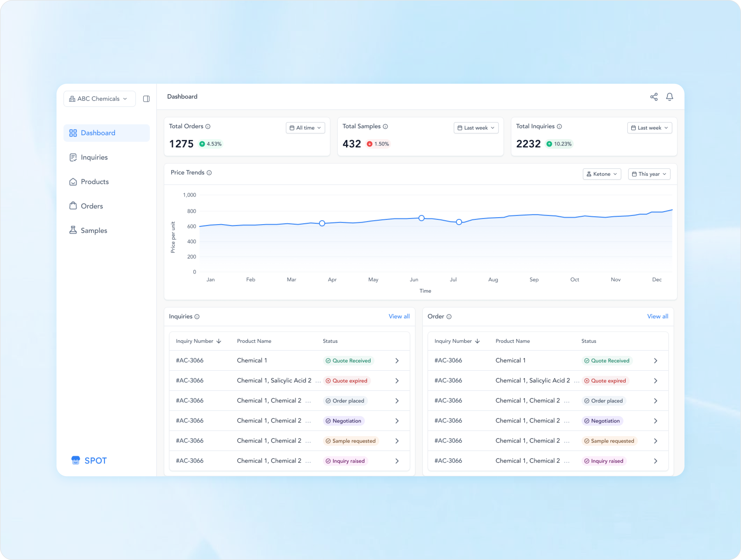Click the June data point on chart
Screen dimensions: 741x560
(421, 218)
